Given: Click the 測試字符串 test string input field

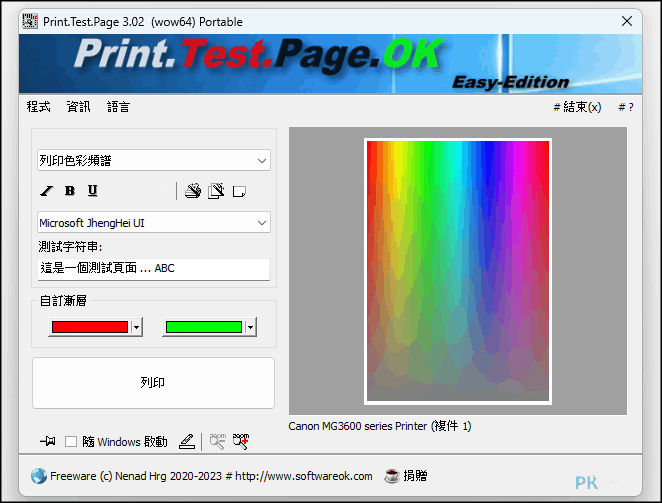Looking at the screenshot, I should (154, 269).
